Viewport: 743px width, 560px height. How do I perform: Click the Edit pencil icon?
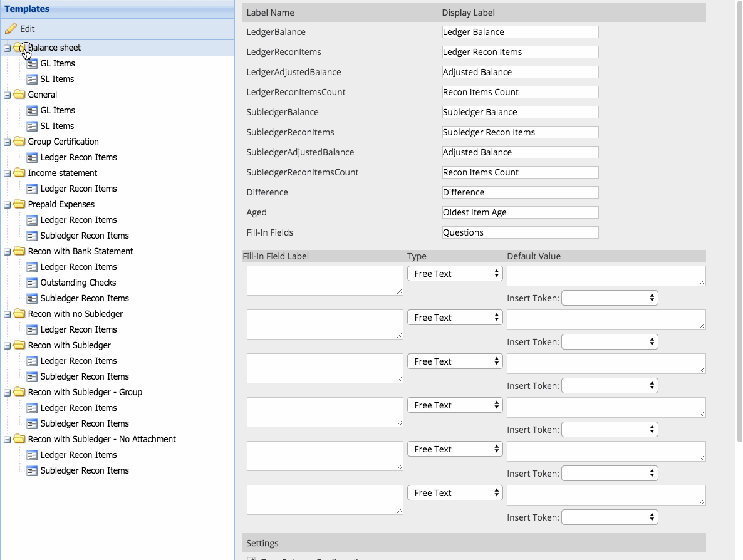click(x=11, y=29)
